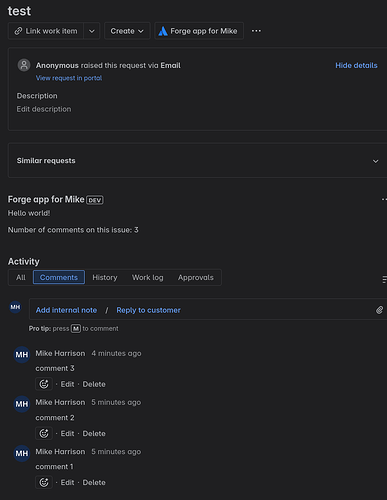This screenshot has width=387, height=500.
Task: Click the attachment paperclip icon in comment box
Action: click(x=379, y=310)
